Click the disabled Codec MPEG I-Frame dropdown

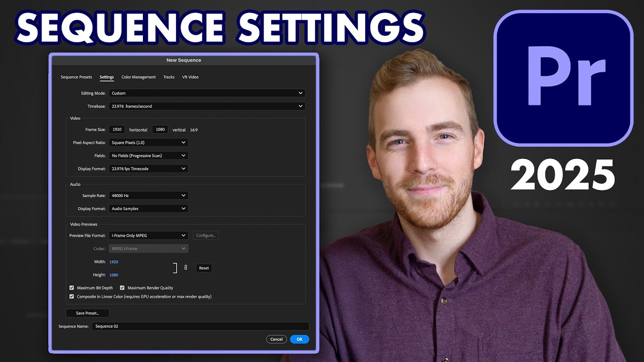[148, 248]
